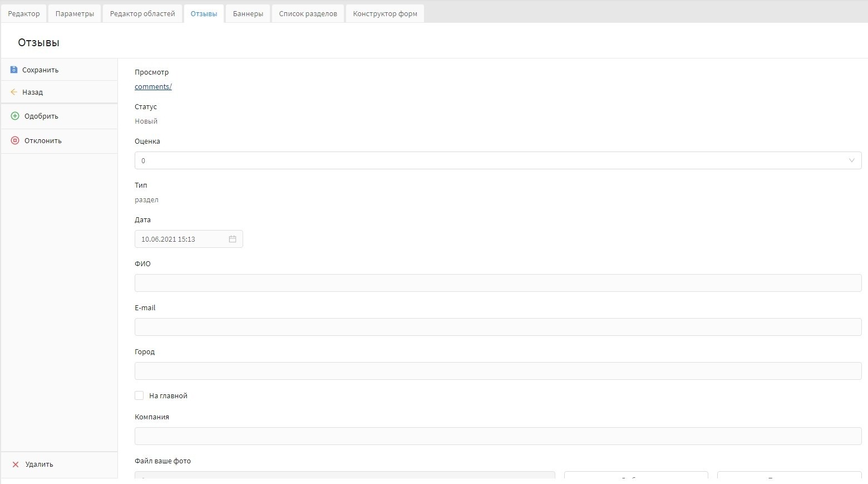Viewport: 868px width, 484px height.
Task: Click the Компания input field
Action: point(498,436)
